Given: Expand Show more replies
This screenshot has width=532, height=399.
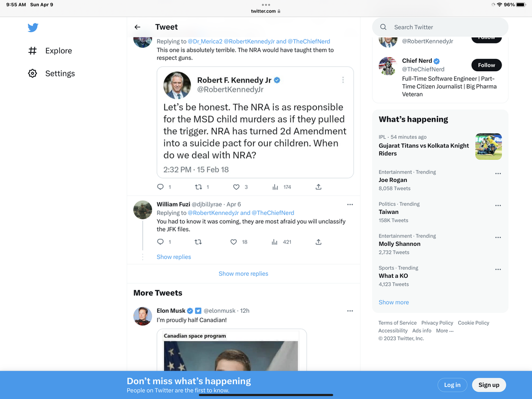Looking at the screenshot, I should [243, 273].
